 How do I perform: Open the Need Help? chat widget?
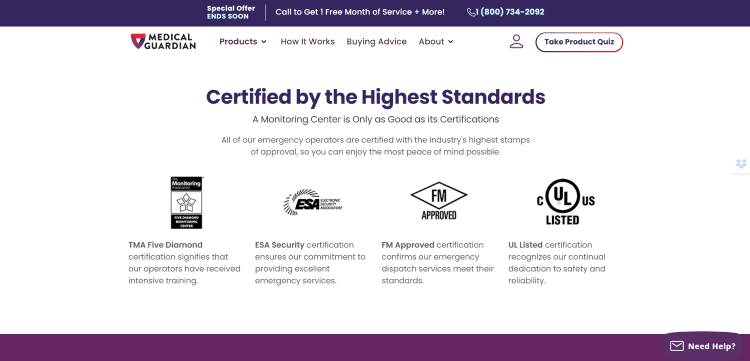tap(701, 346)
